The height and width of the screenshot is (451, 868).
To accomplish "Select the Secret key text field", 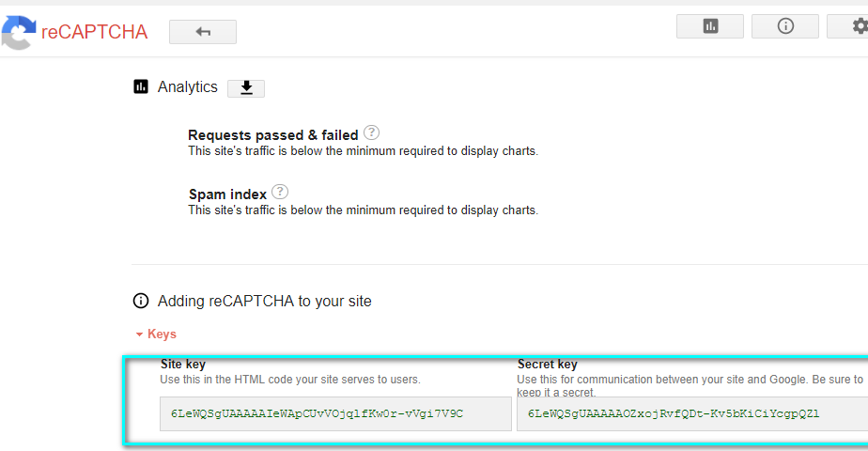I will coord(692,413).
